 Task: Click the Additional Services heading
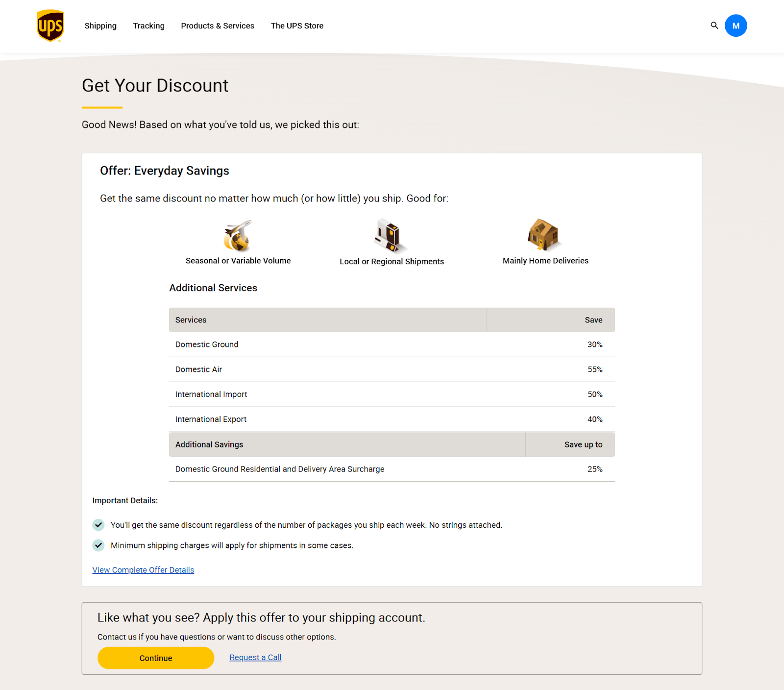coord(213,288)
